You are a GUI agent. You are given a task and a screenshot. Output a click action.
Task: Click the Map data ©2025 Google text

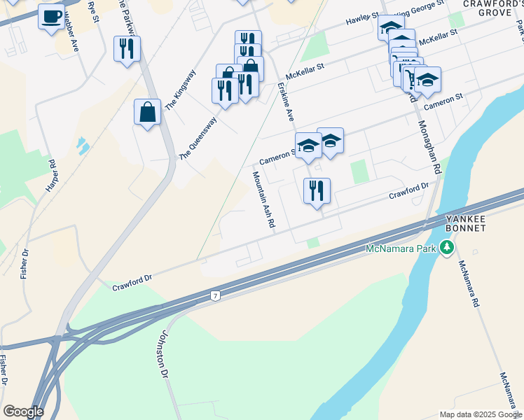tap(481, 415)
